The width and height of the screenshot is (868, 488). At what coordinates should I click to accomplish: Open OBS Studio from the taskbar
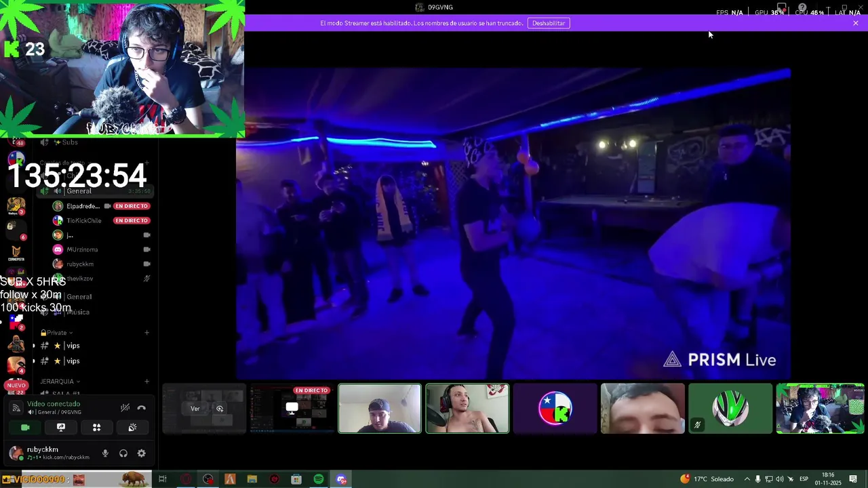208,479
